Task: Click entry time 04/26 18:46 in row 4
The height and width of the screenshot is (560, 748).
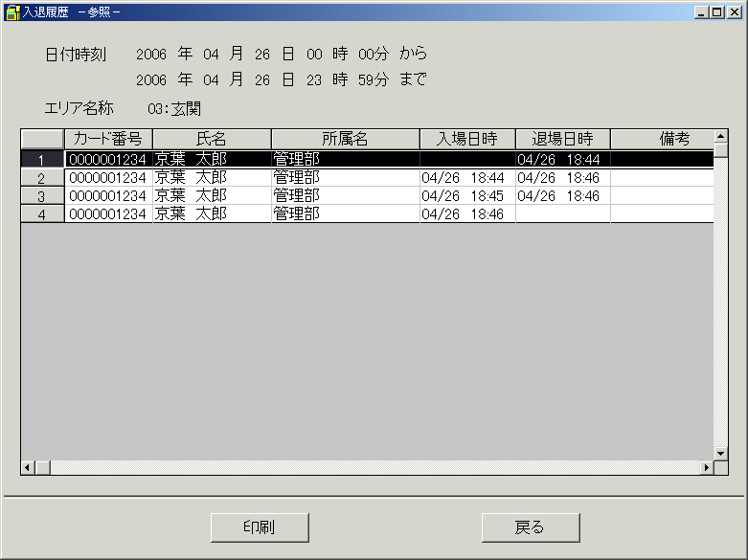Action: tap(467, 214)
